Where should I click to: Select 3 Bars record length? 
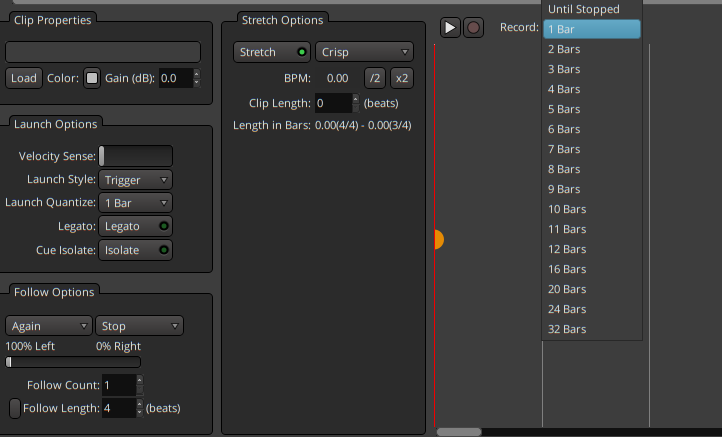(x=592, y=69)
